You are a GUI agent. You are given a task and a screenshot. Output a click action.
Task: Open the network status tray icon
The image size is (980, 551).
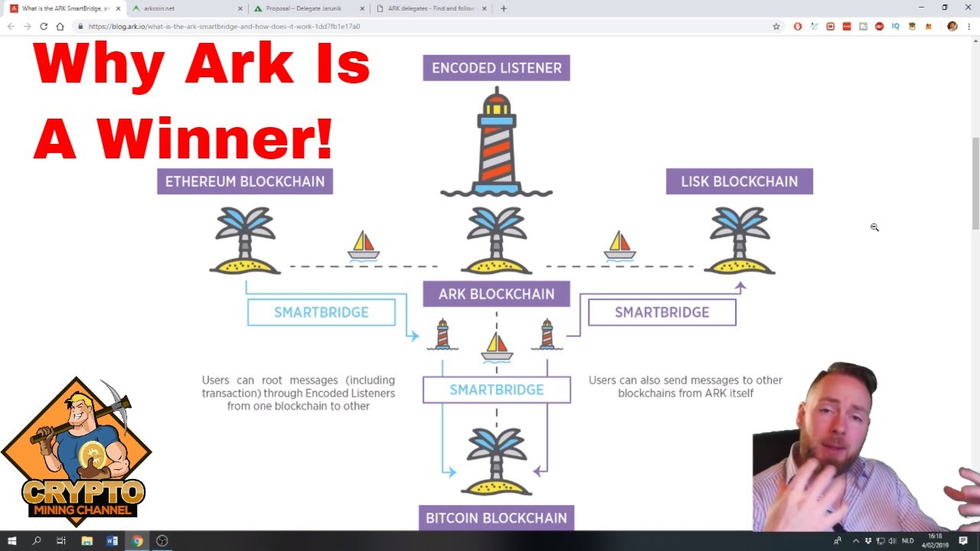pos(880,540)
